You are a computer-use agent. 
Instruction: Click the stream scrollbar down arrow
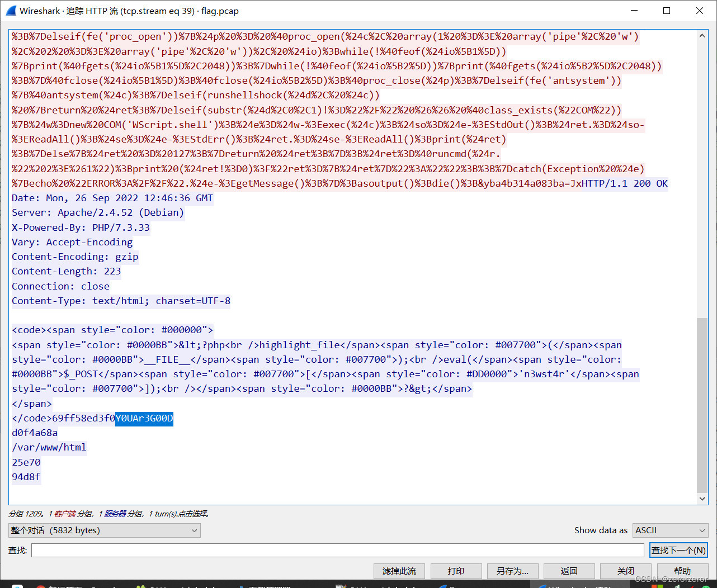(702, 499)
